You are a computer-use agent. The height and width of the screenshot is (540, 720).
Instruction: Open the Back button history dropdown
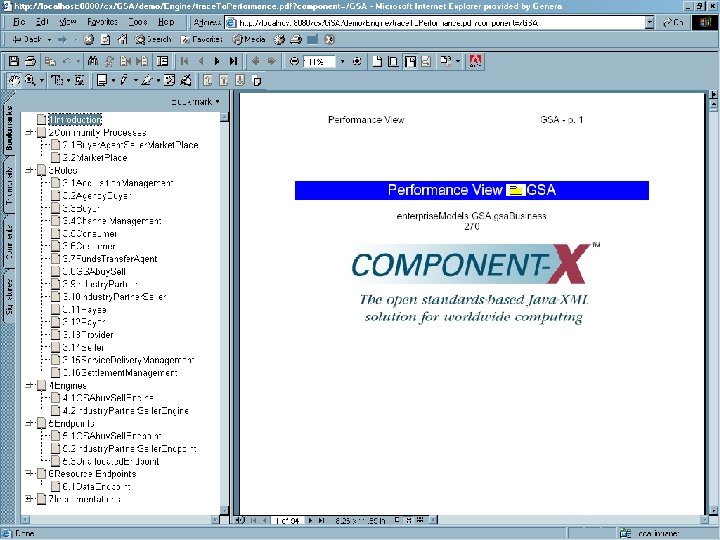(x=49, y=39)
